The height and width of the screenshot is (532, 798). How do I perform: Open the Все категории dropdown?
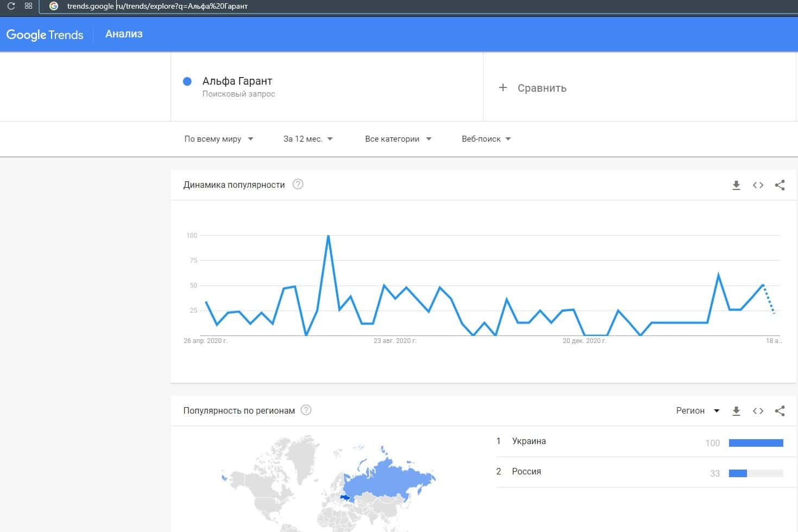point(398,139)
